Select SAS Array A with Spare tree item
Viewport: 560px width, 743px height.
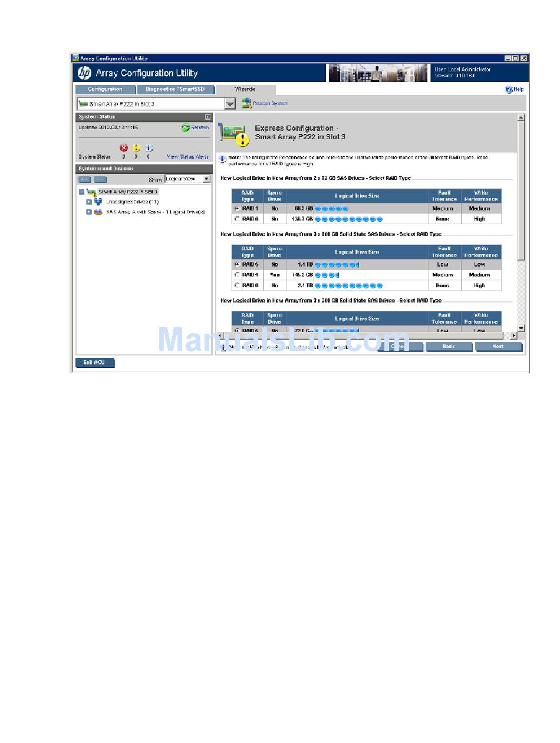pos(155,212)
